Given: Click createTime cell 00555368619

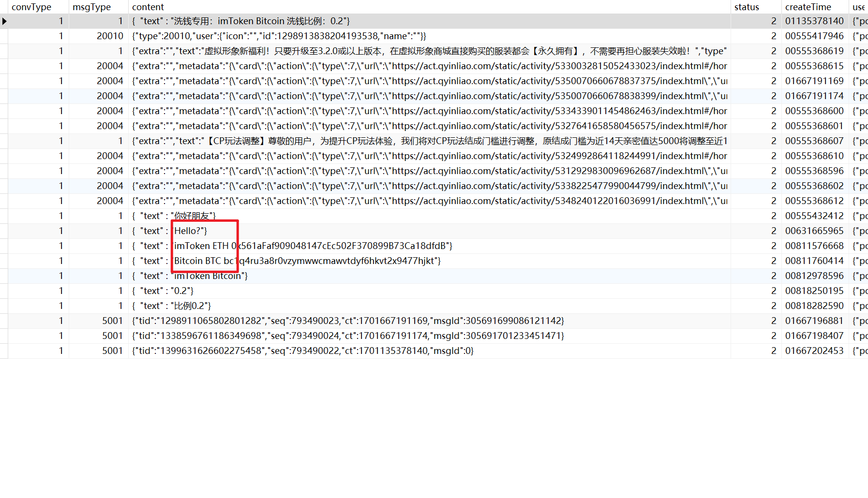Looking at the screenshot, I should (815, 51).
